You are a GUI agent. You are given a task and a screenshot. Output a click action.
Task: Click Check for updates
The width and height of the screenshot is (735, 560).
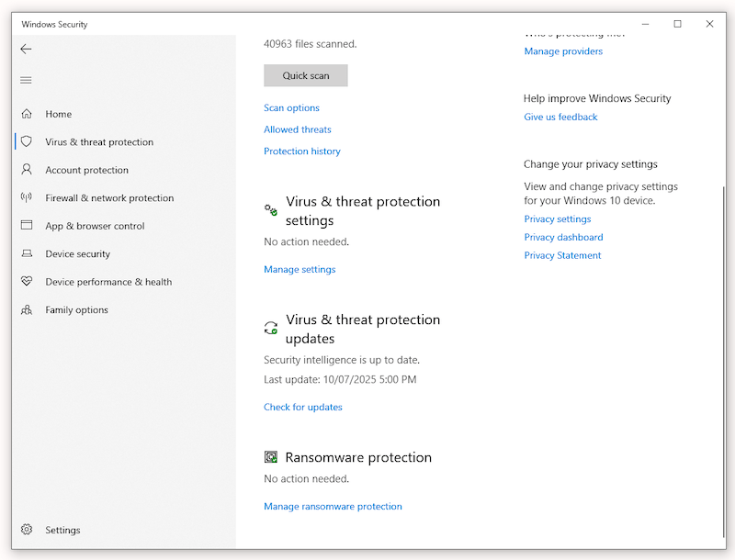(302, 408)
